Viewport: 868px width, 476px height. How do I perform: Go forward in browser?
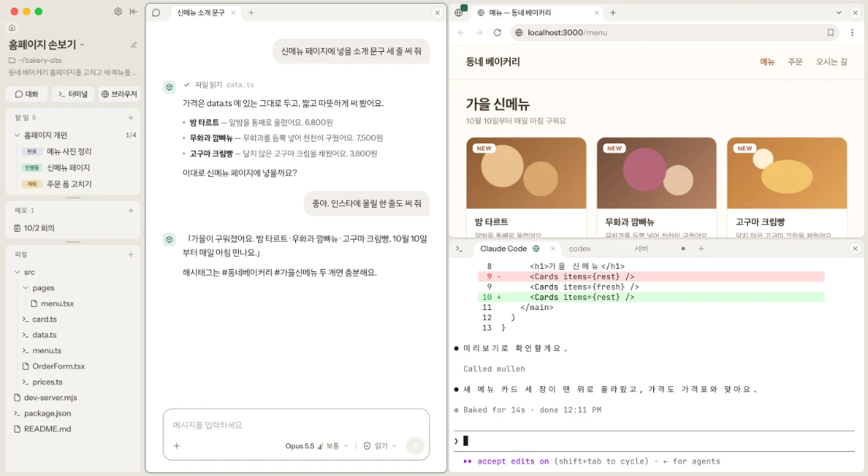pos(479,33)
